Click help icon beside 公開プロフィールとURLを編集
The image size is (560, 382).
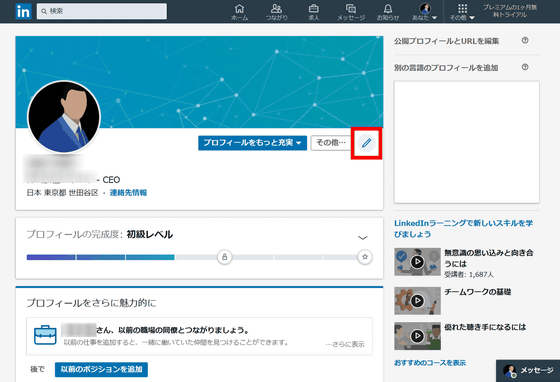coord(525,40)
